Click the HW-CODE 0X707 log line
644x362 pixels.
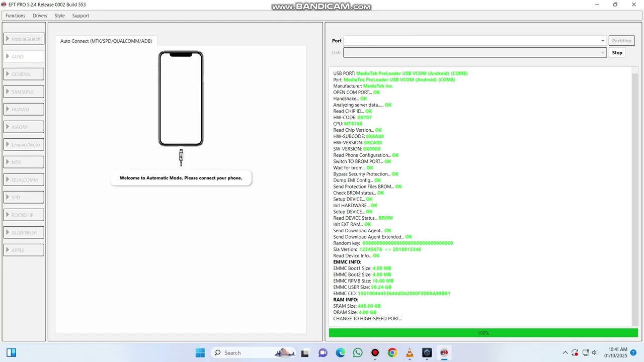352,117
